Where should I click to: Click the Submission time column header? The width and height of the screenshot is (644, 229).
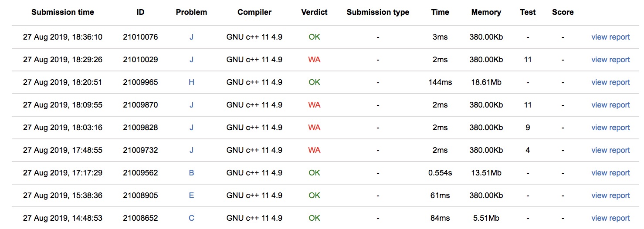63,12
